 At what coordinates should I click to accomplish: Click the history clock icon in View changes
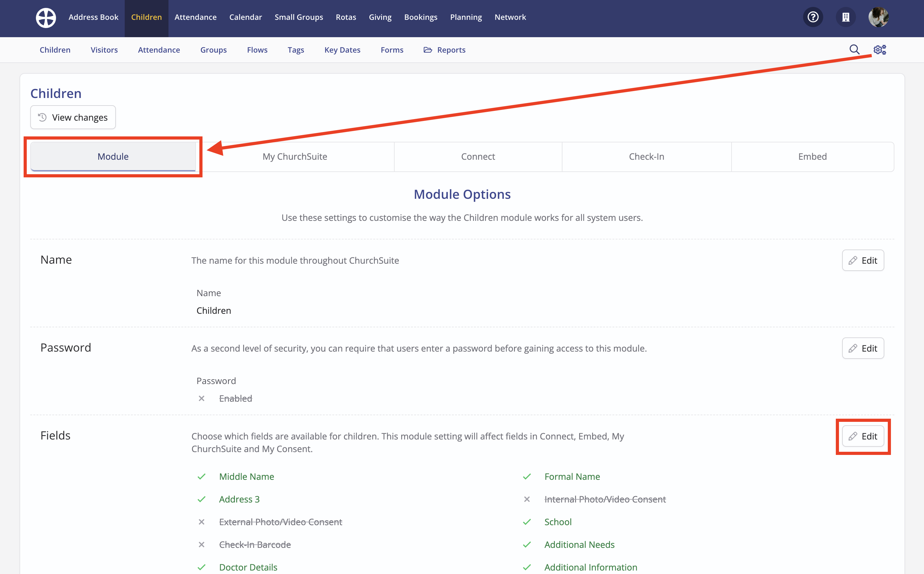[x=42, y=117]
